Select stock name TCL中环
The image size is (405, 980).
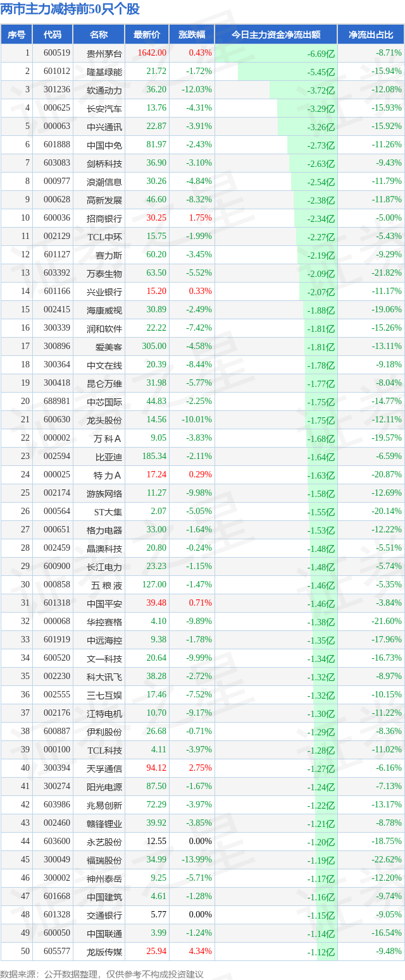[104, 236]
